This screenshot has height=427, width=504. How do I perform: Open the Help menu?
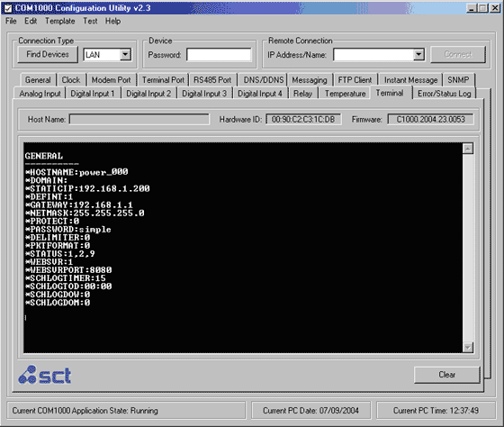112,22
